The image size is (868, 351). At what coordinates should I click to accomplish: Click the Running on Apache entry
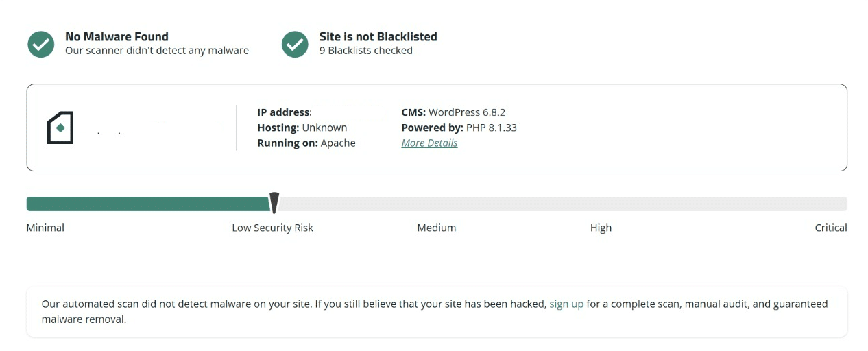[x=306, y=143]
